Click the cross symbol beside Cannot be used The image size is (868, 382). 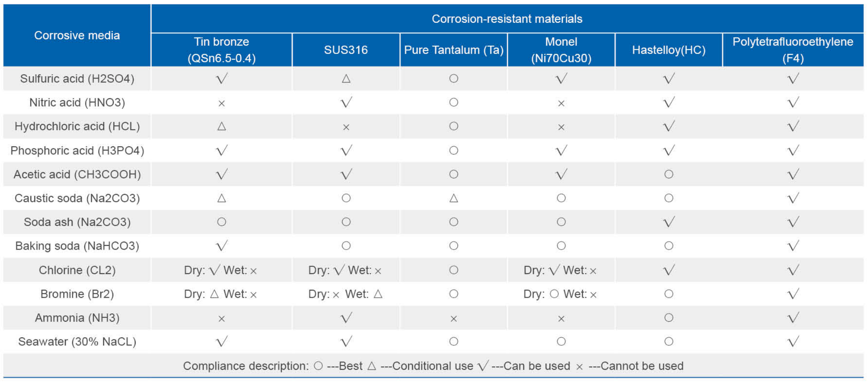579,367
